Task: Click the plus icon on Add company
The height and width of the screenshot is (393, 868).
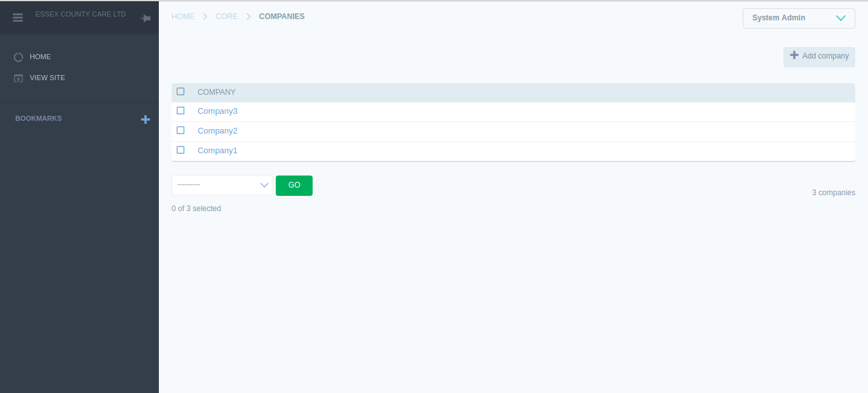Action: 794,56
